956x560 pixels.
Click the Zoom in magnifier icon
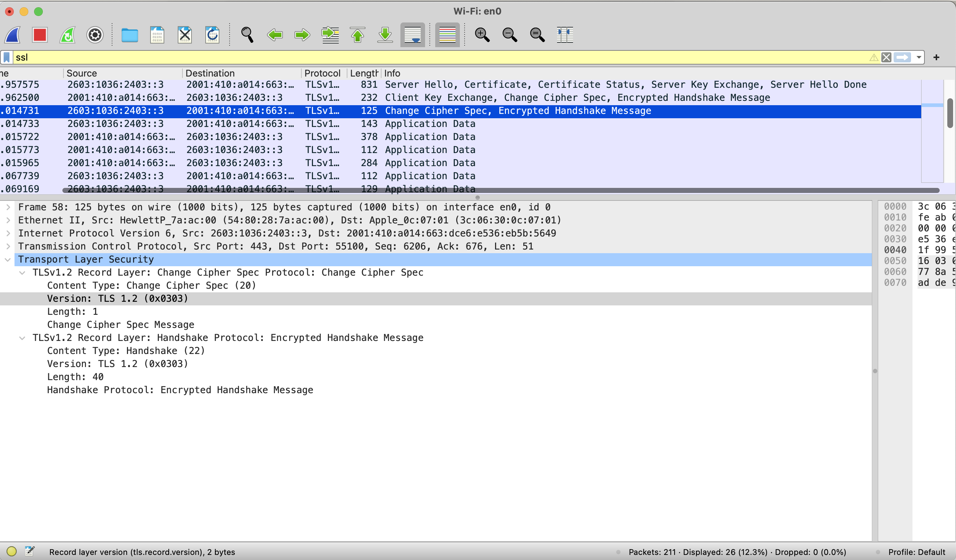tap(482, 35)
